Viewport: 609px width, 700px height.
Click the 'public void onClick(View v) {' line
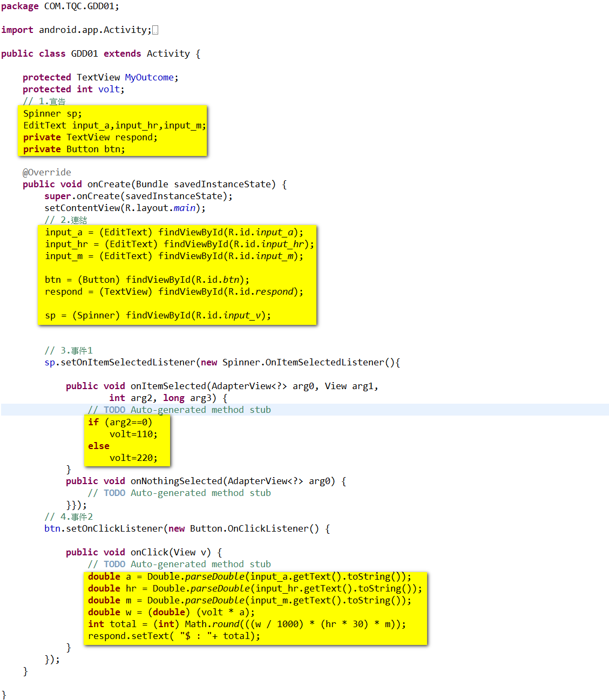144,553
